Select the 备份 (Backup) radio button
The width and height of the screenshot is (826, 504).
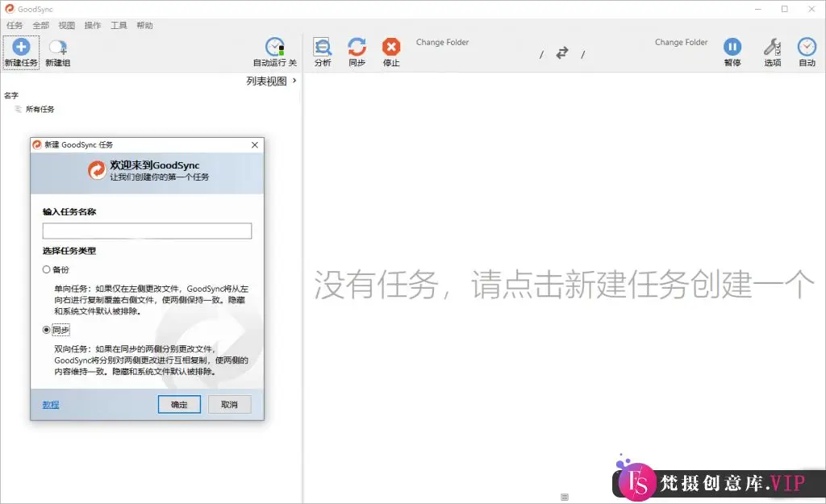(x=46, y=269)
